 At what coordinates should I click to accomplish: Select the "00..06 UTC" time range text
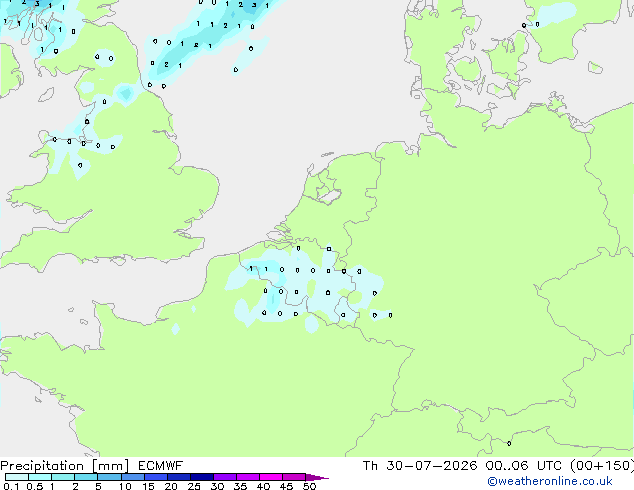(523, 466)
